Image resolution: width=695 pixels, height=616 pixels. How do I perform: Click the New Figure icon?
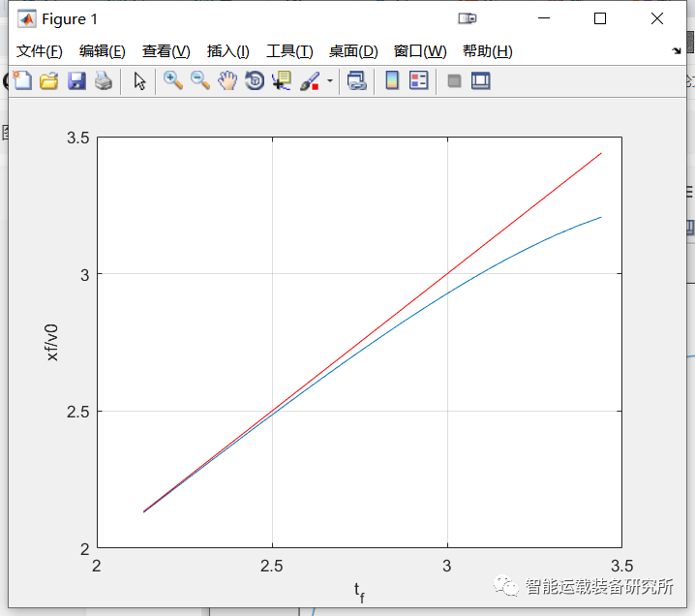click(x=22, y=81)
